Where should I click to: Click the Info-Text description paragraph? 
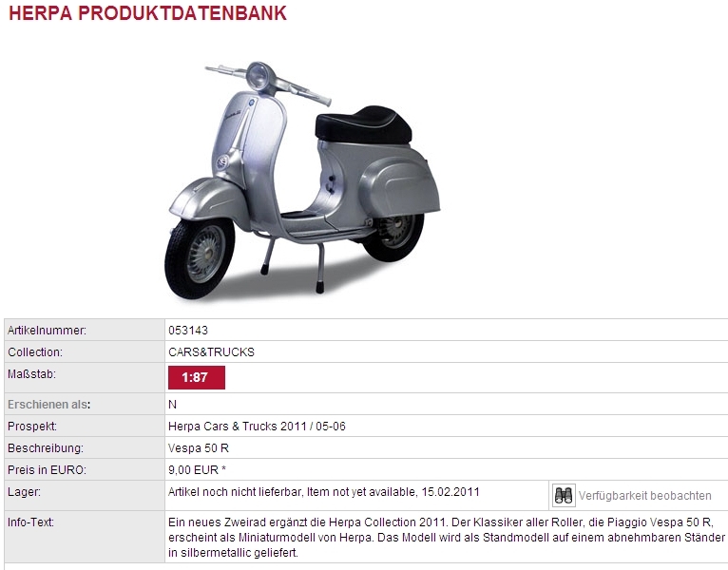point(446,538)
